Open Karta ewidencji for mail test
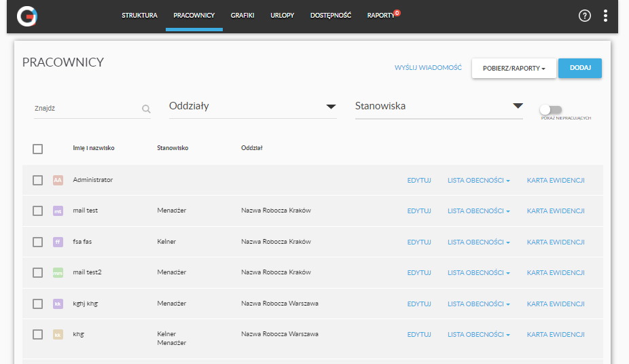Viewport: 629px width, 364px height. [x=556, y=211]
